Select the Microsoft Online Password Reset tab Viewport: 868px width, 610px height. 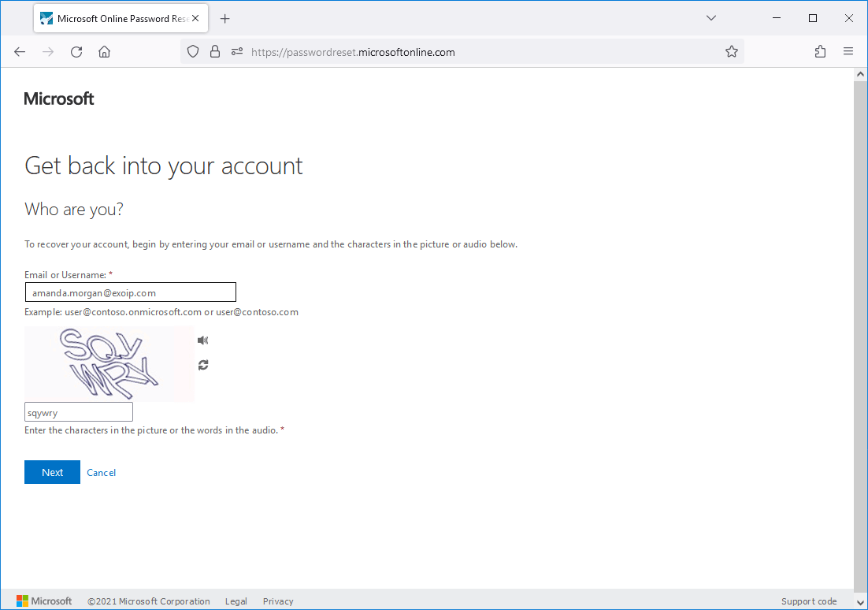[x=114, y=17]
